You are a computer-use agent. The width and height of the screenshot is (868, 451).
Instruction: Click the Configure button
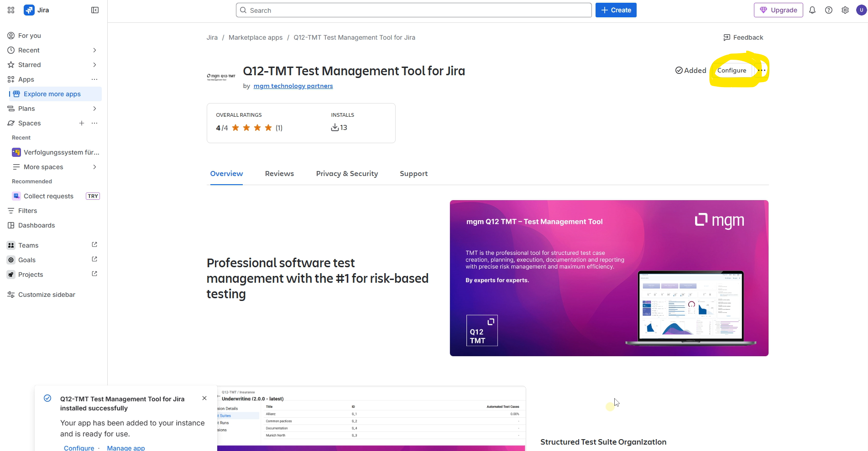click(732, 70)
